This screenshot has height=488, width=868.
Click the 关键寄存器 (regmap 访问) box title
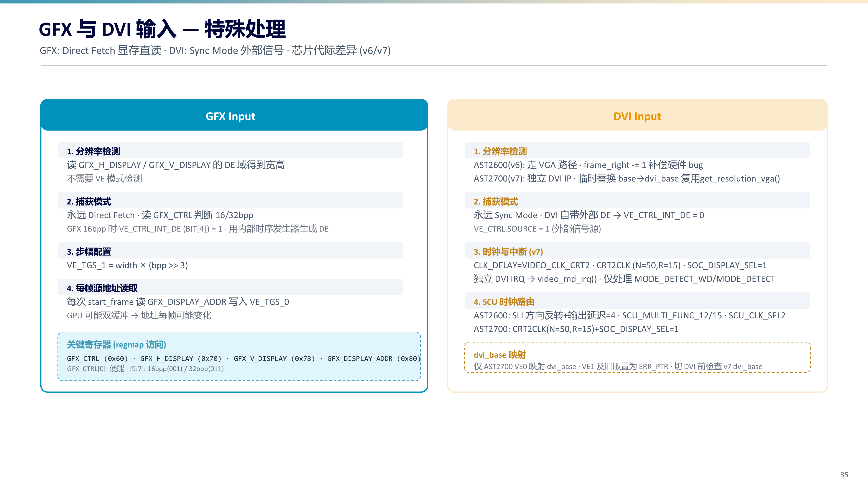tap(116, 345)
